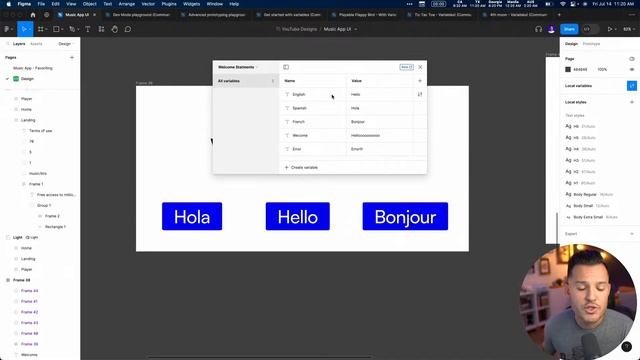Click the Bonjour value cell

[x=380, y=122]
